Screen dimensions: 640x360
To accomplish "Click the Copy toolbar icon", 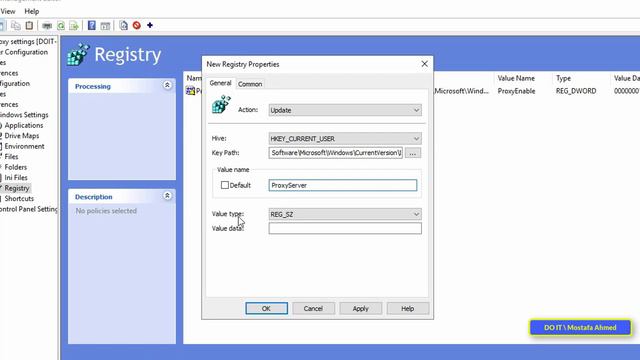I will pyautogui.click(x=16, y=26).
